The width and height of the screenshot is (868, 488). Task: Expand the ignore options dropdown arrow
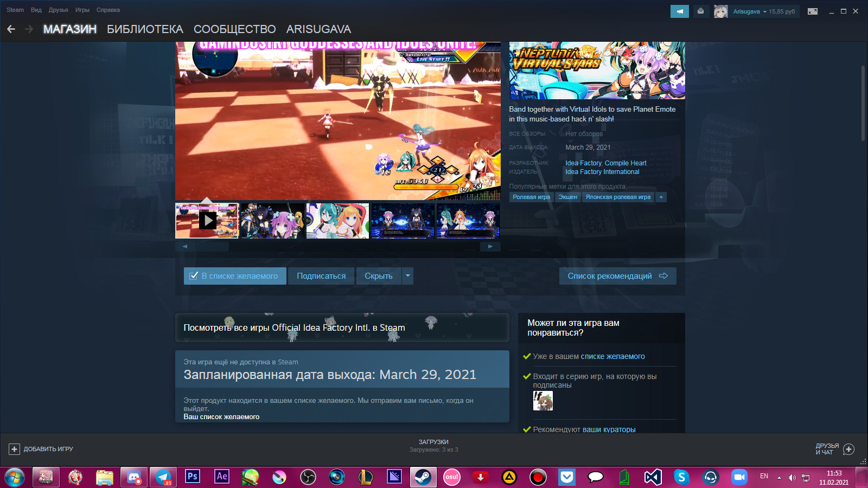click(x=407, y=276)
